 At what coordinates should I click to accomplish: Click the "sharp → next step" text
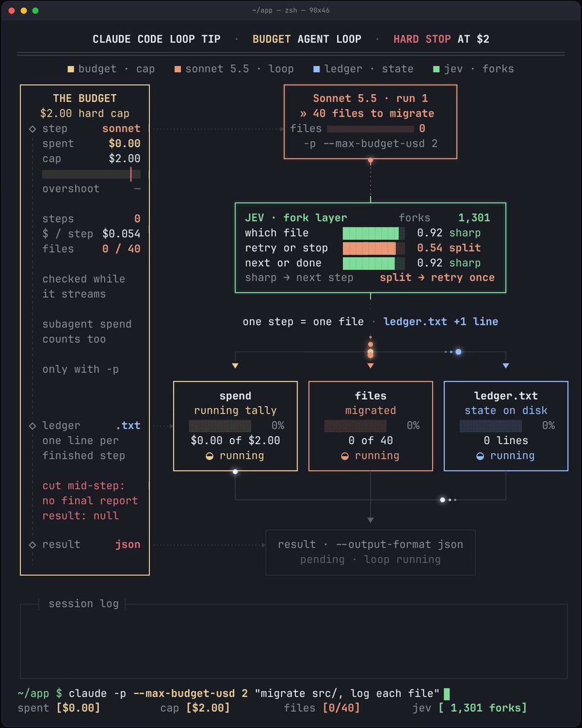(300, 278)
